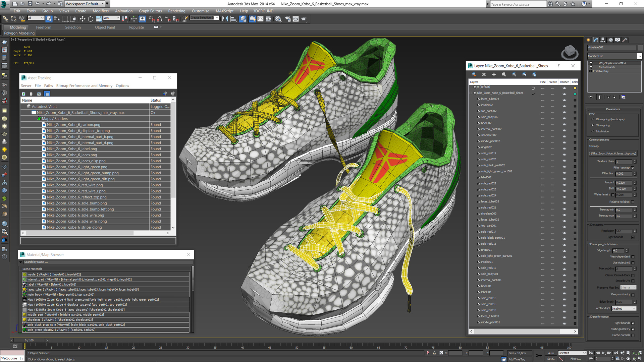The width and height of the screenshot is (644, 362).
Task: Click Configure Modifier Sets icon
Action: coord(623,97)
